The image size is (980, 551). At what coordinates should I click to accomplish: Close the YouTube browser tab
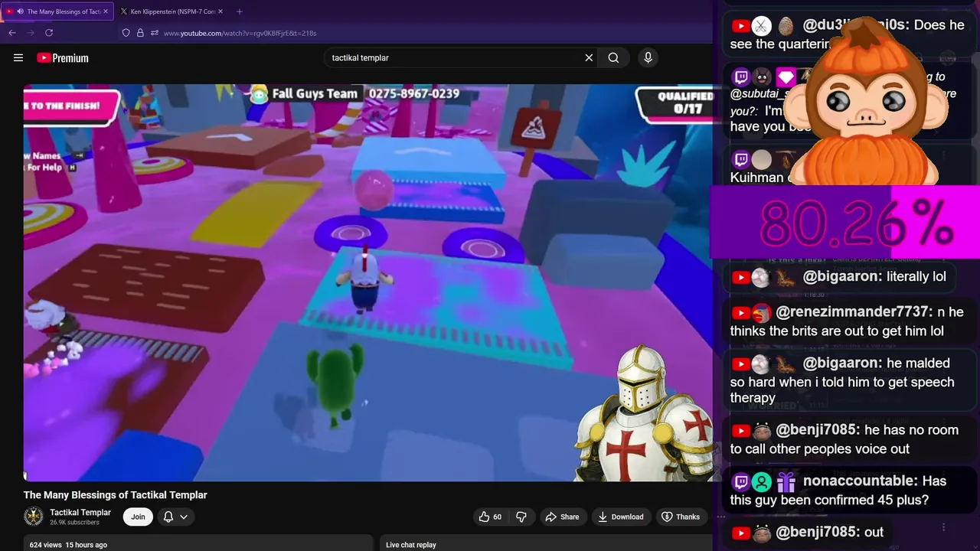click(x=106, y=11)
